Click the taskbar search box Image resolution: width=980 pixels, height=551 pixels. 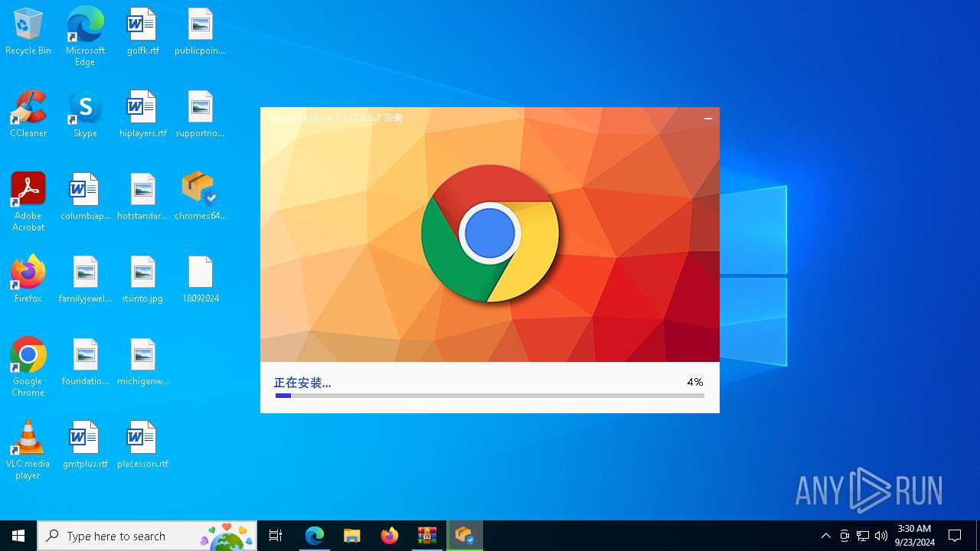tap(147, 536)
